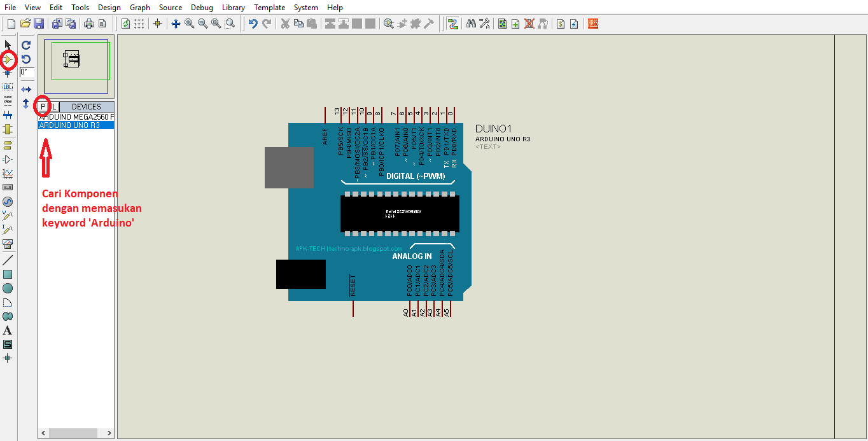This screenshot has height=441, width=868.
Task: Transfer netlist to ARES
Action: [592, 24]
